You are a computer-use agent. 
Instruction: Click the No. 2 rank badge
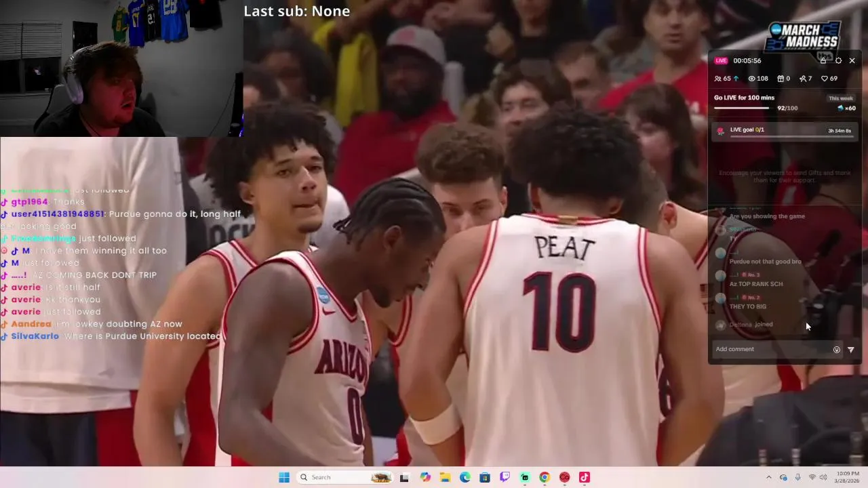tap(751, 297)
